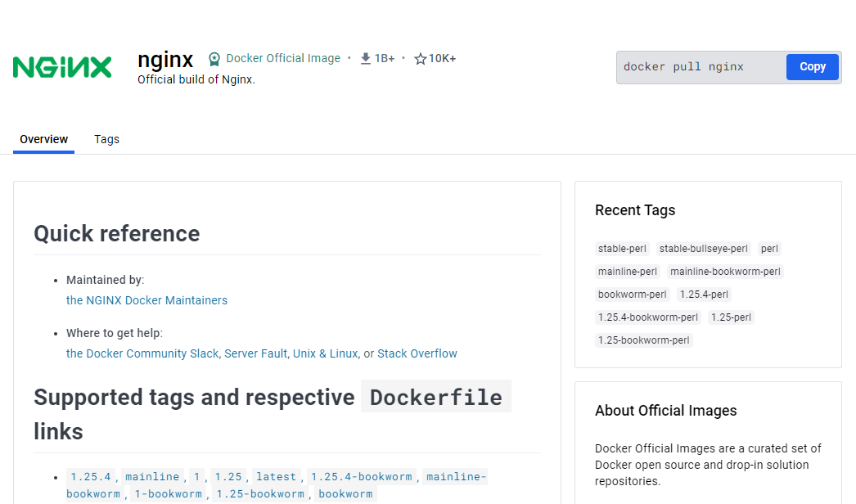Click the 'Official build of Nginx.' description

click(x=196, y=79)
